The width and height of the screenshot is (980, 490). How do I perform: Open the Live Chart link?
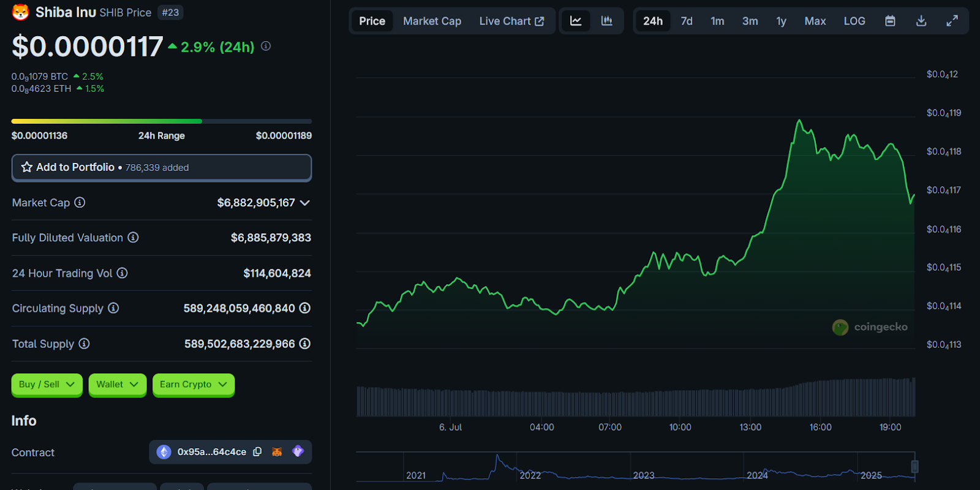tap(511, 21)
